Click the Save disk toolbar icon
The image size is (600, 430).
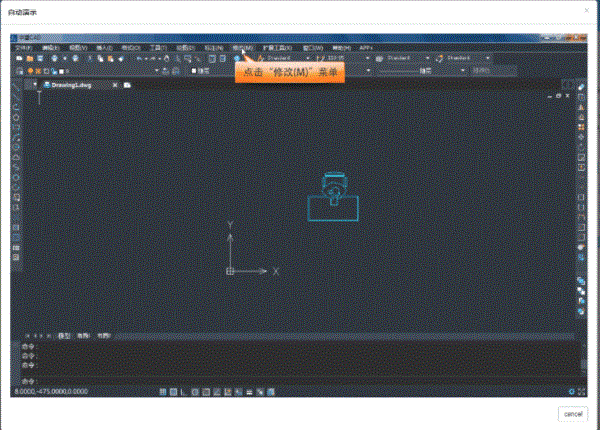click(x=40, y=59)
